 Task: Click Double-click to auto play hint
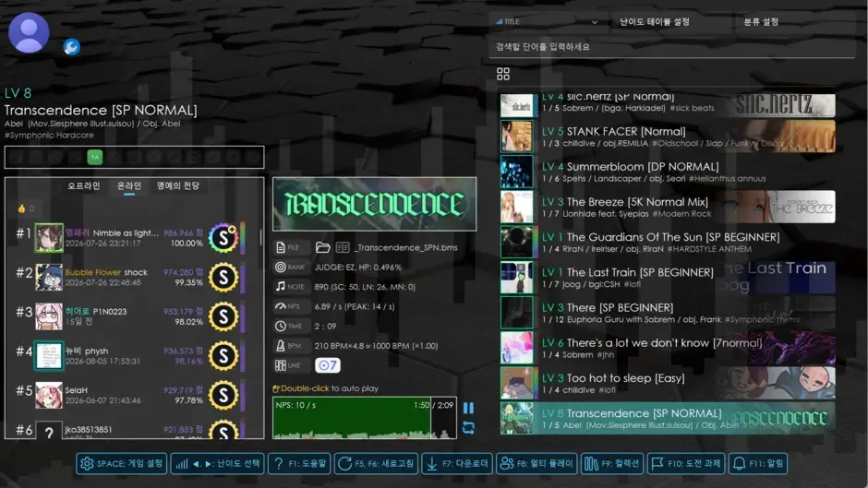point(325,388)
